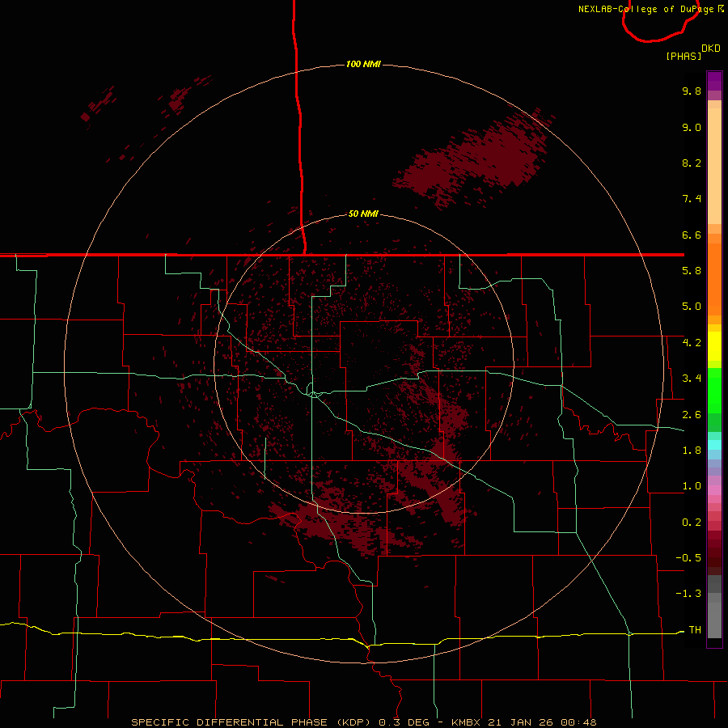Click the TH threshold label

coord(695,630)
